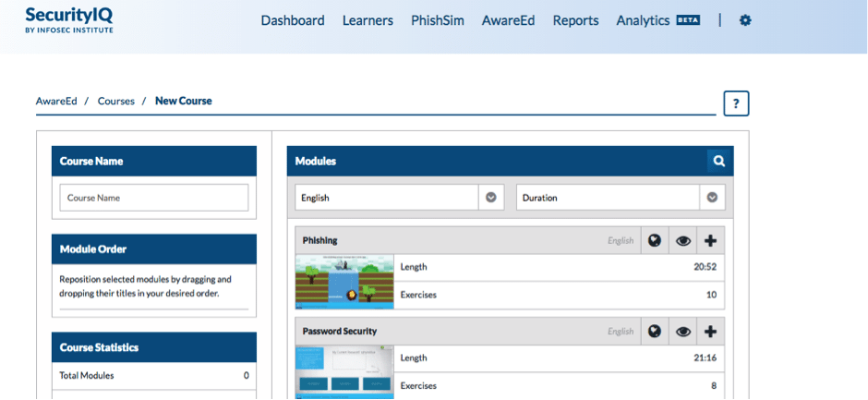
Task: Preview Password Security module with eye icon
Action: [x=682, y=331]
